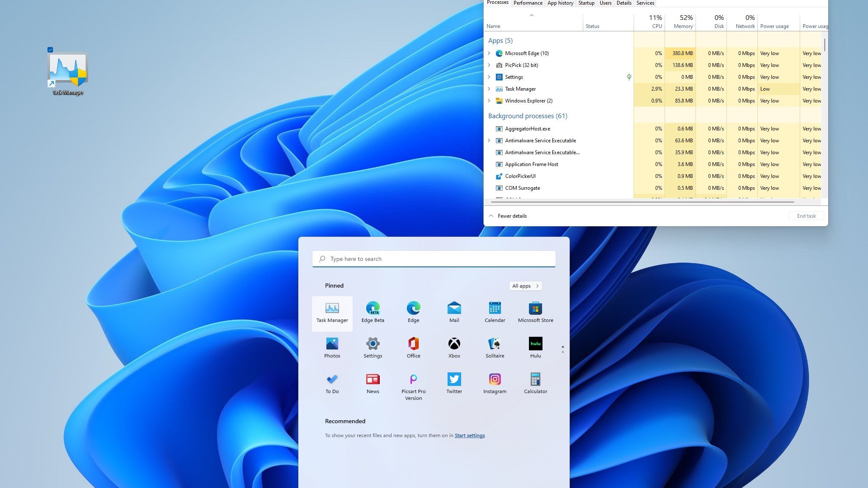The height and width of the screenshot is (488, 868).
Task: Open the Start settings link
Action: pyautogui.click(x=470, y=435)
